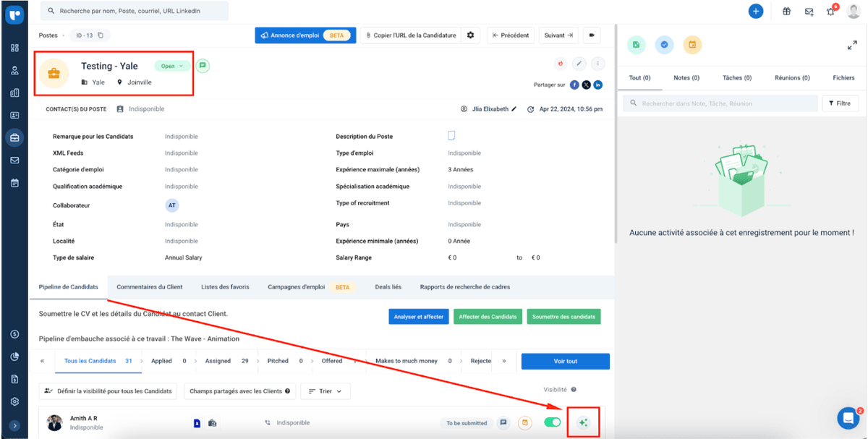
Task: Expand the Trier sort dropdown
Action: click(x=325, y=391)
